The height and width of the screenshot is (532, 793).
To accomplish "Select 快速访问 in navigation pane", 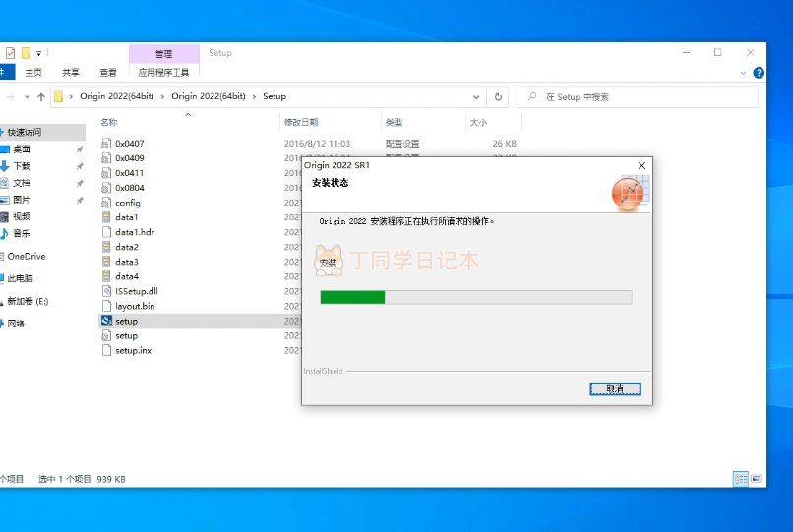I will 25,132.
